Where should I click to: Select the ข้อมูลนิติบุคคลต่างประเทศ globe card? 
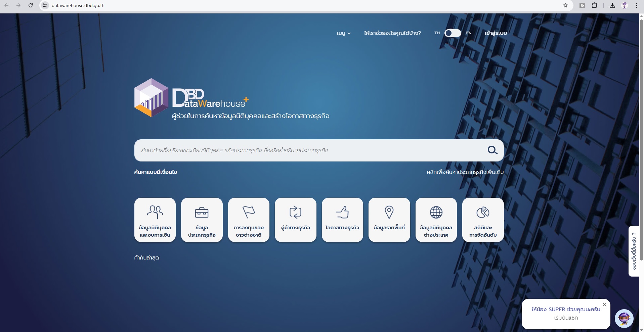click(436, 220)
